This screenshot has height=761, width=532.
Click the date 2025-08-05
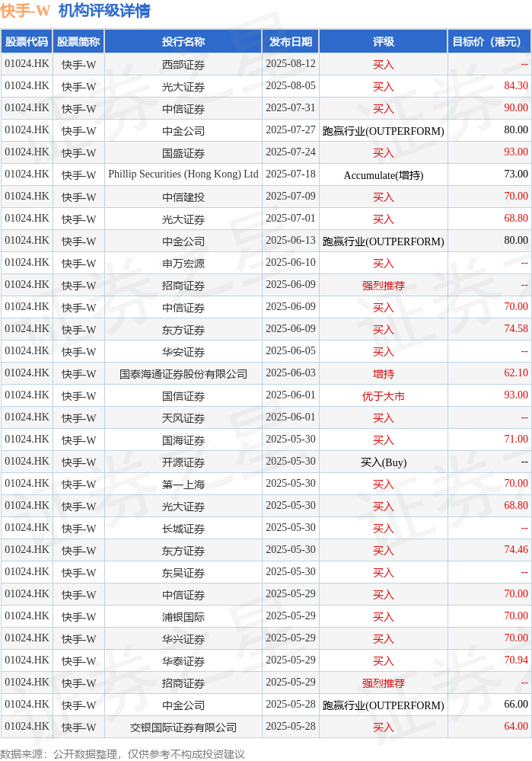click(x=291, y=86)
